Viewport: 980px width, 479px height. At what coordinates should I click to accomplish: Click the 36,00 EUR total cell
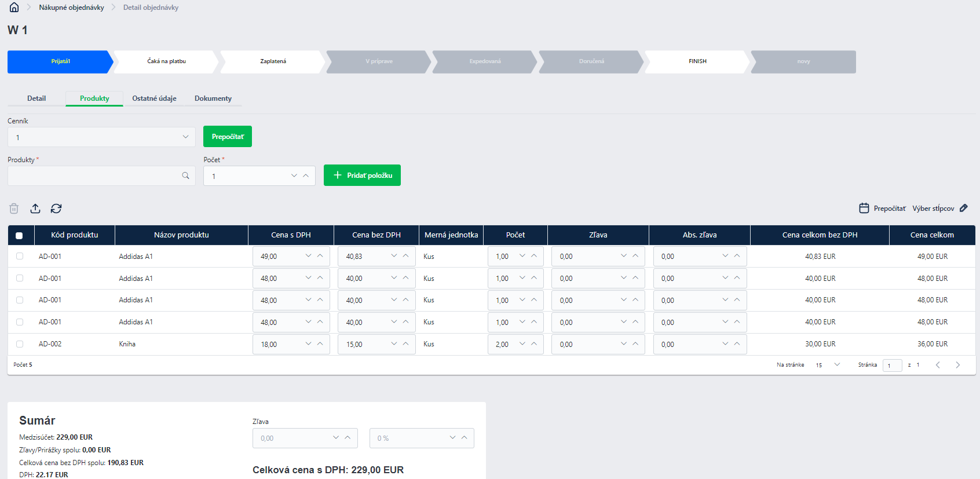(x=933, y=344)
